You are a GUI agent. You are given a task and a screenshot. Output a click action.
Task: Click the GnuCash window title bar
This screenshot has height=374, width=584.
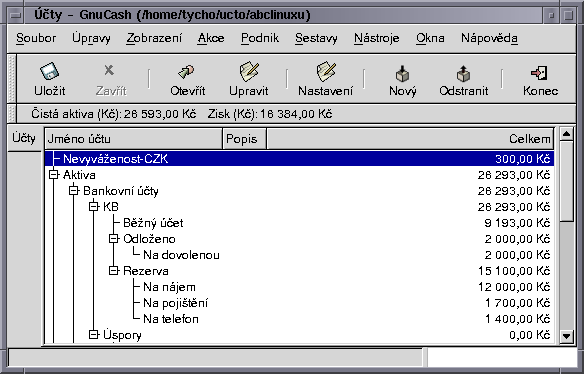coord(283,15)
